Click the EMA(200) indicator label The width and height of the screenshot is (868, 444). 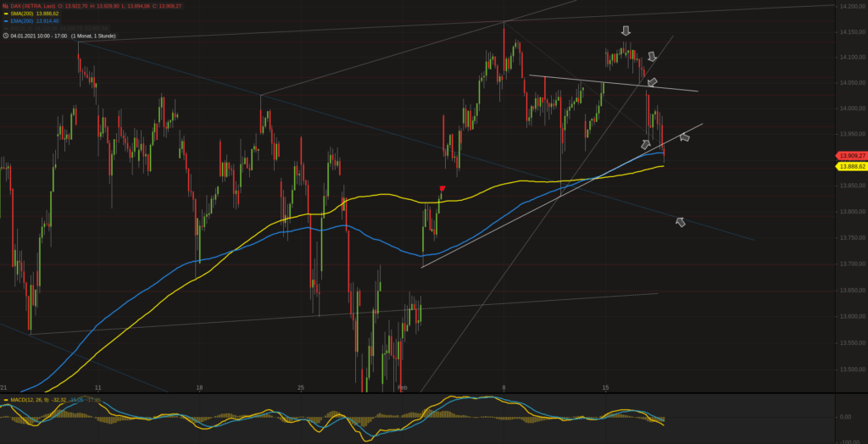tap(22, 21)
